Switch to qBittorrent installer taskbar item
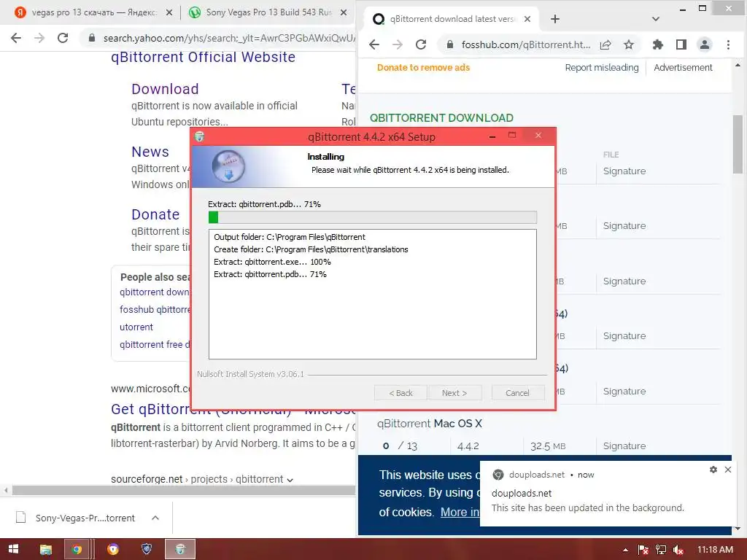Screen dimensions: 747x560 point(180,550)
